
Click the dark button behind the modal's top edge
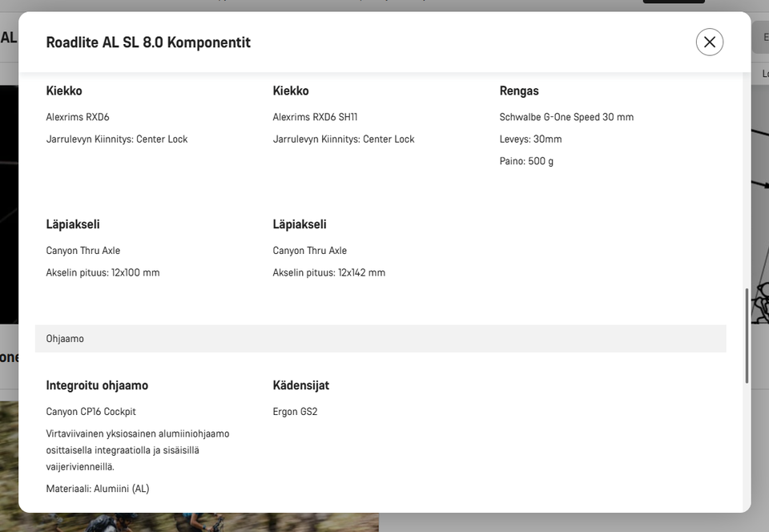673,2
